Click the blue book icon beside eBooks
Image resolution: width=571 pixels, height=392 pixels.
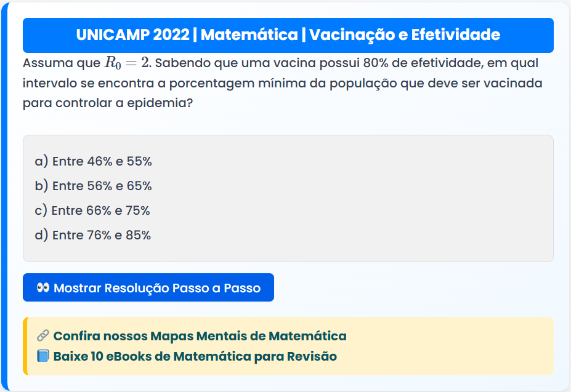[x=43, y=356]
